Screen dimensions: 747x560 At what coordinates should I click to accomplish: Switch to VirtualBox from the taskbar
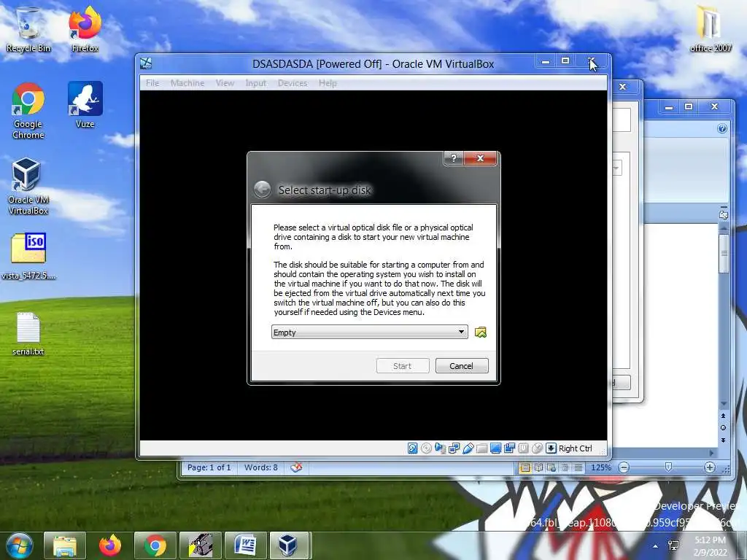click(x=290, y=545)
